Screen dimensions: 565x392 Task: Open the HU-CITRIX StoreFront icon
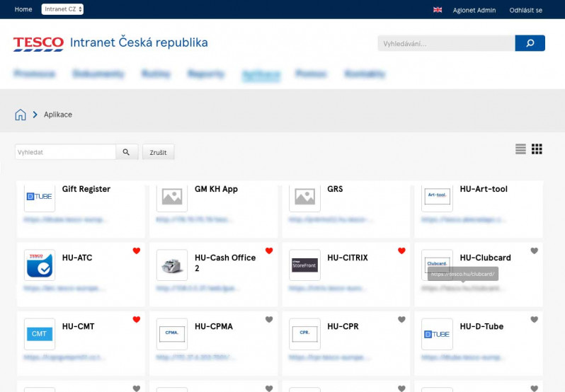[x=305, y=265]
